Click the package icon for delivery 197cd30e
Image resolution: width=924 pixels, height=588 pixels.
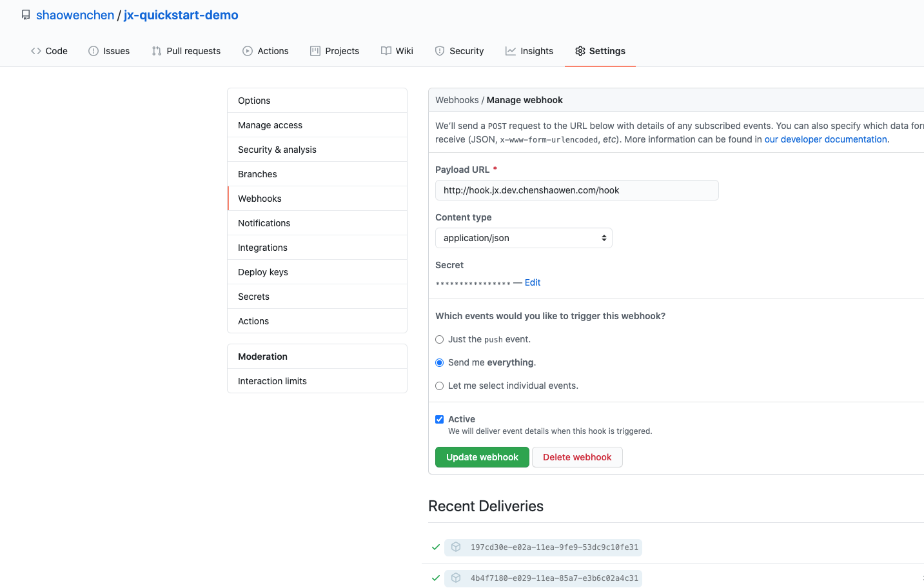pyautogui.click(x=456, y=547)
